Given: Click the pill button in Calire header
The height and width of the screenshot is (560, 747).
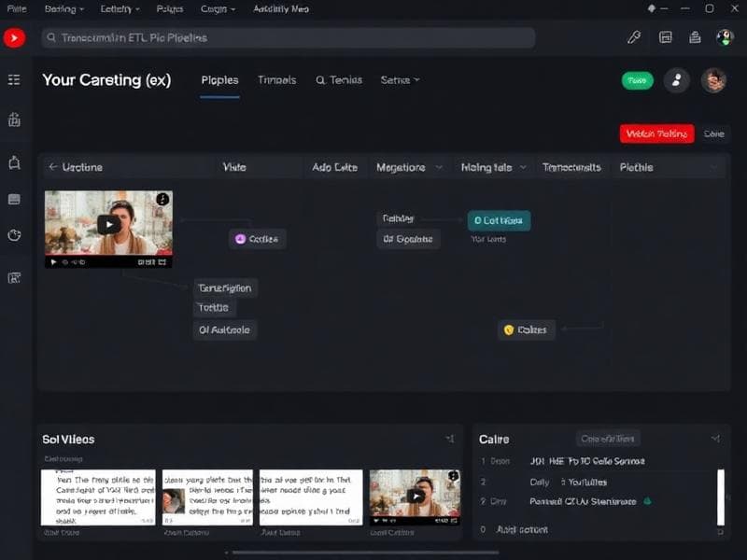Looking at the screenshot, I should tap(608, 439).
